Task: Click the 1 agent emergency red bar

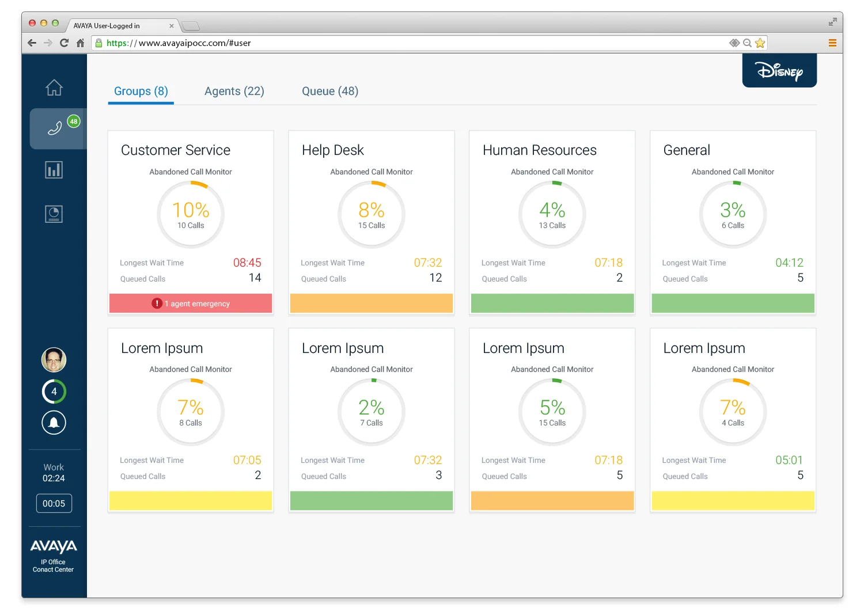Action: point(191,303)
